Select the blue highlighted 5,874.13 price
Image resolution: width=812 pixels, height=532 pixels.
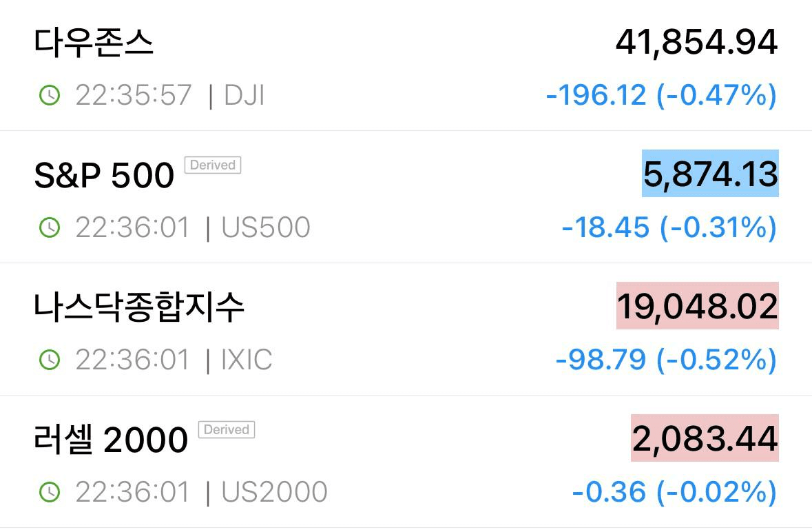pyautogui.click(x=710, y=174)
